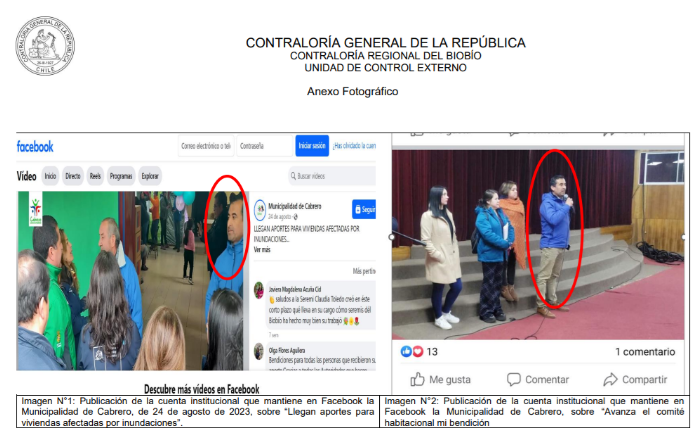Expand post text with Ver más
Image resolution: width=696 pixels, height=439 pixels.
262,249
